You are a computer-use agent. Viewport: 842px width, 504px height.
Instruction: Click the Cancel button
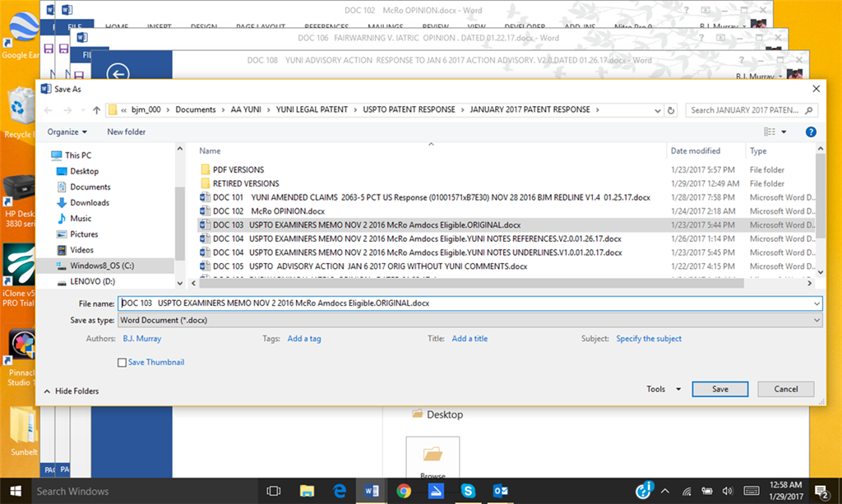(x=785, y=389)
